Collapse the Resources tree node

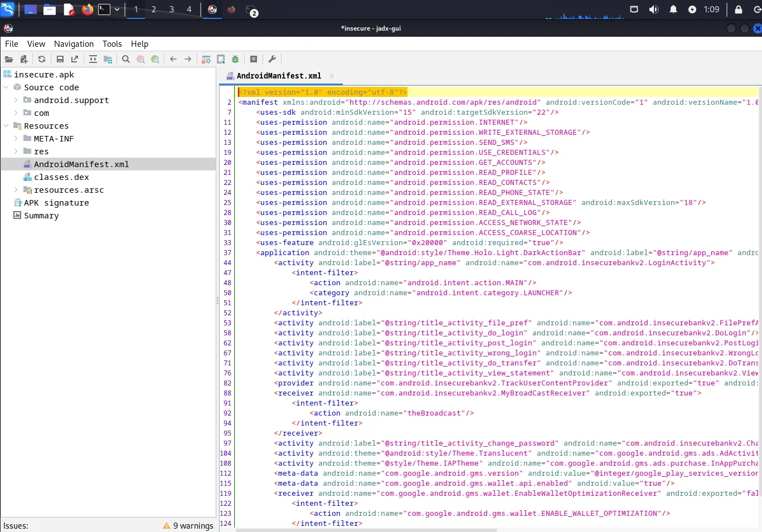[x=6, y=126]
